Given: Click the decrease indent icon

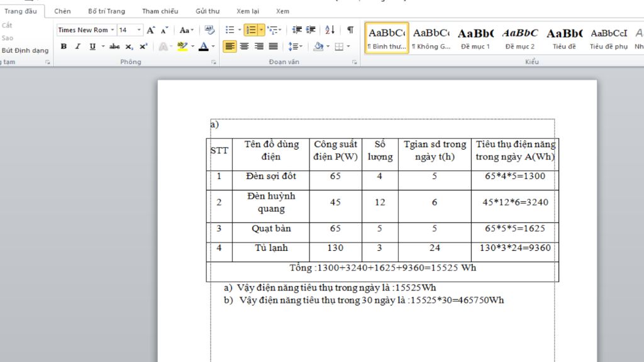Looking at the screenshot, I should pyautogui.click(x=297, y=30).
